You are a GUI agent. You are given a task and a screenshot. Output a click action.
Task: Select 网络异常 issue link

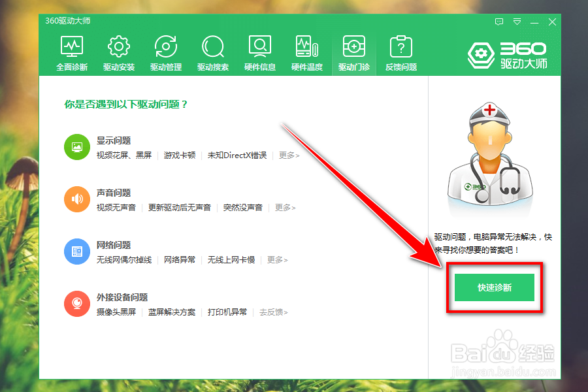click(180, 259)
